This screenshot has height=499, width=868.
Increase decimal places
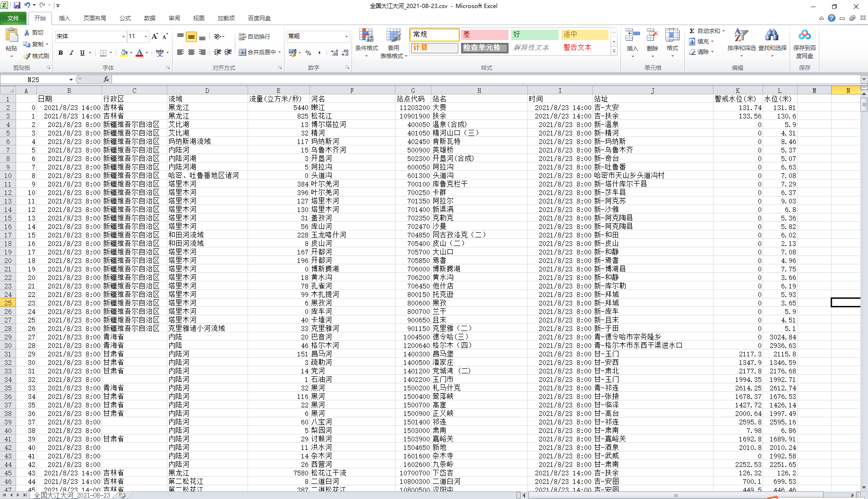pos(335,52)
